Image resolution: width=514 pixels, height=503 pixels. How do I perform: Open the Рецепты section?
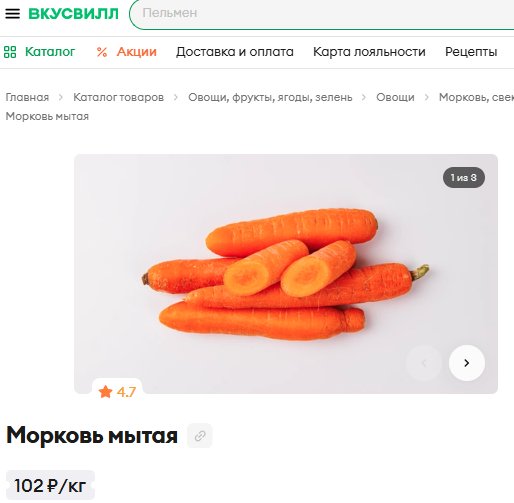471,52
